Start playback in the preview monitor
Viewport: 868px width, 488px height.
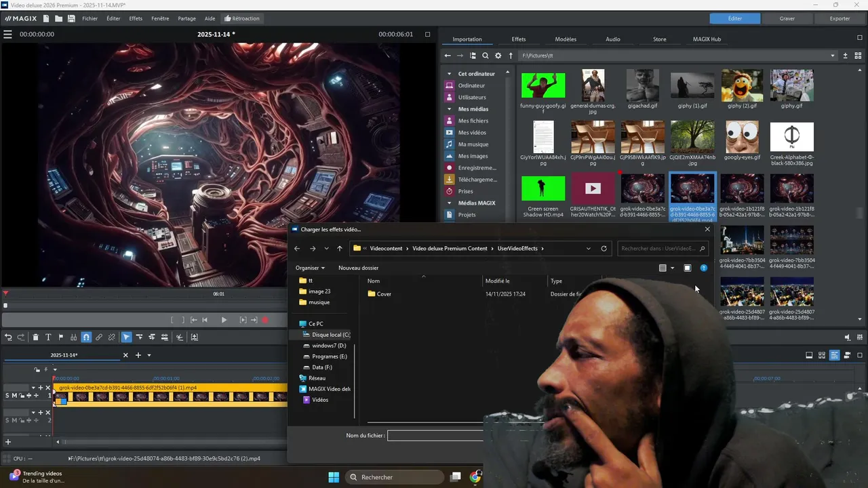[x=224, y=320]
